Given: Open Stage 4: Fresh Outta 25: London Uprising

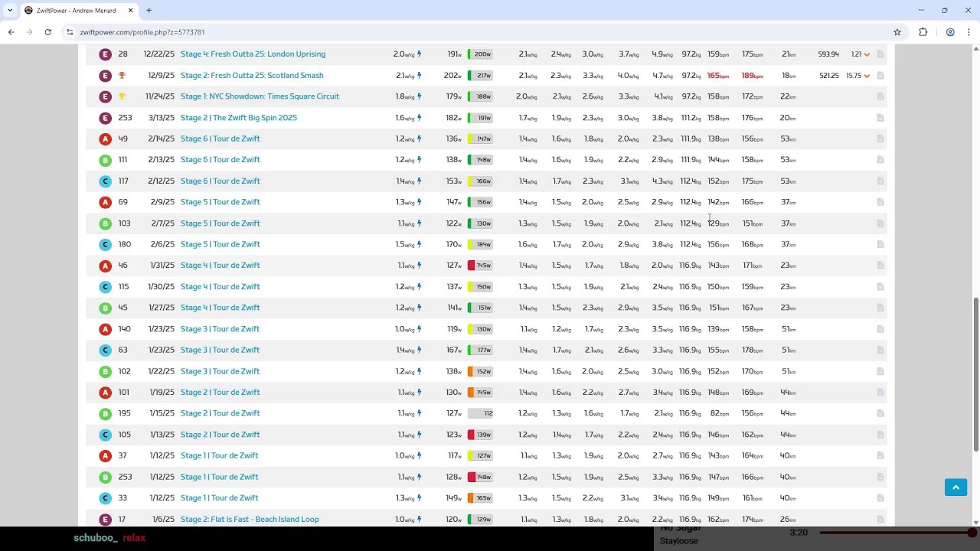Looking at the screenshot, I should point(253,54).
